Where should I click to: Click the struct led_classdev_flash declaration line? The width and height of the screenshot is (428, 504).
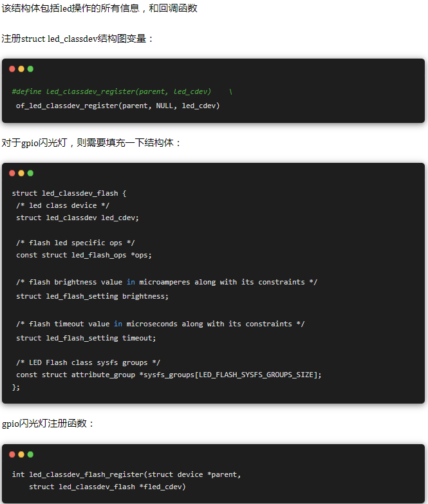coord(69,193)
